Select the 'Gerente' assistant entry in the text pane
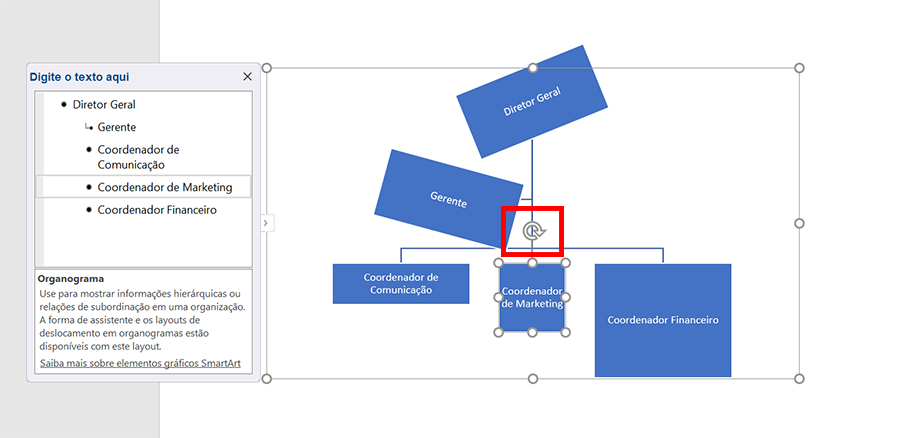 click(x=117, y=127)
